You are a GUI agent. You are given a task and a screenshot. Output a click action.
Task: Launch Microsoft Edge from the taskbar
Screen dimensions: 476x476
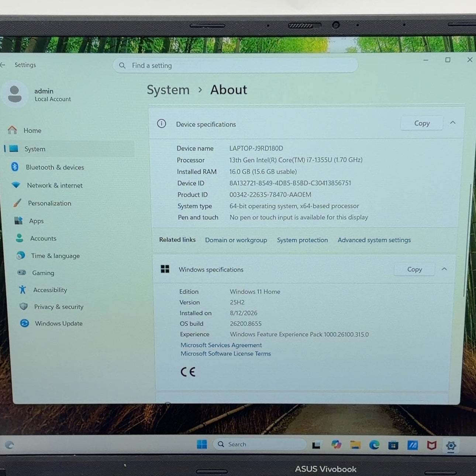point(374,445)
